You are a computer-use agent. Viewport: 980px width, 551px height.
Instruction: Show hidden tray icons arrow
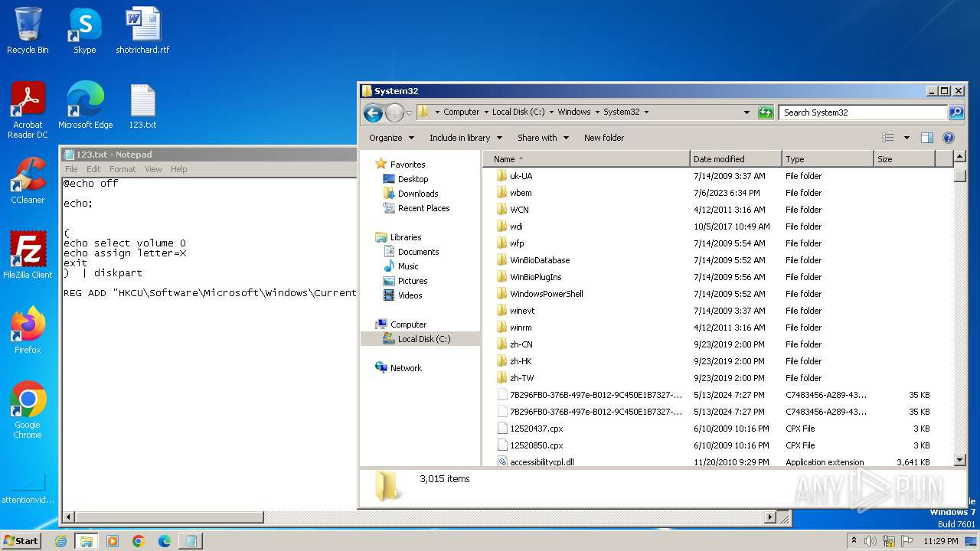[x=853, y=541]
